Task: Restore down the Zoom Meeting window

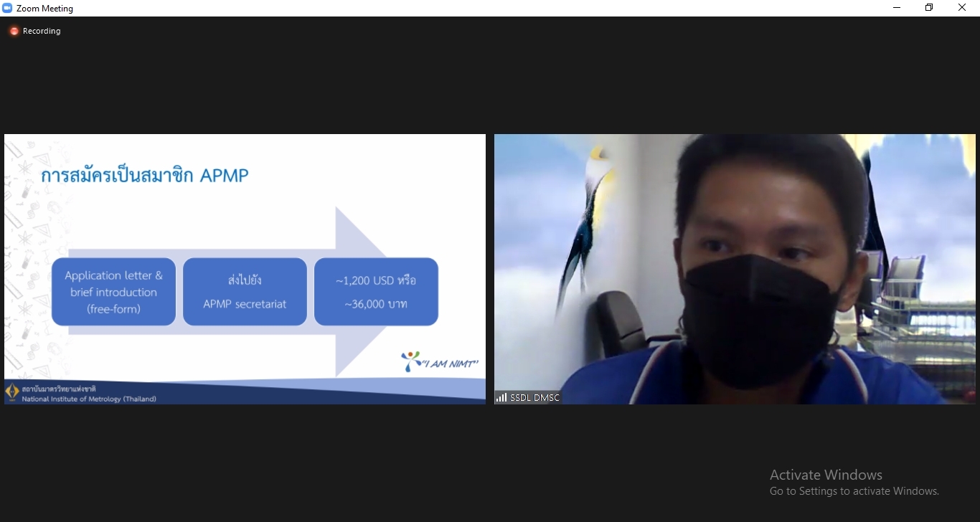Action: 929,8
